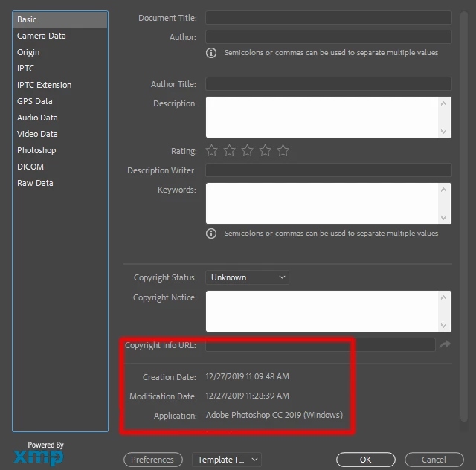Viewport: 476px width, 470px height.
Task: Set rating to five stars
Action: (x=283, y=151)
